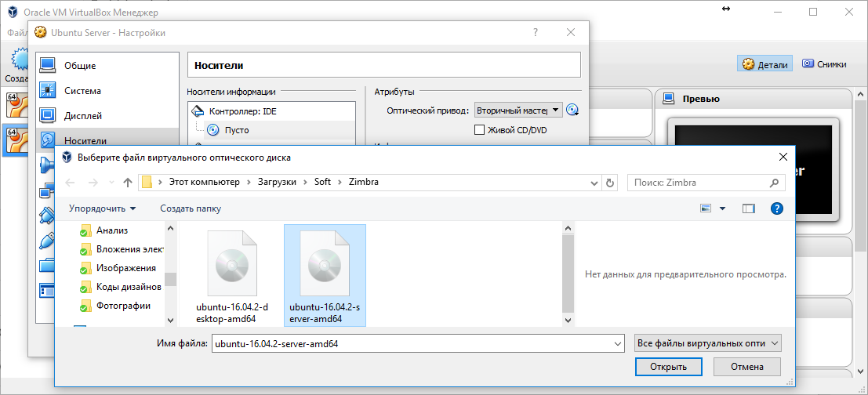Click Zimbra in address path

364,182
